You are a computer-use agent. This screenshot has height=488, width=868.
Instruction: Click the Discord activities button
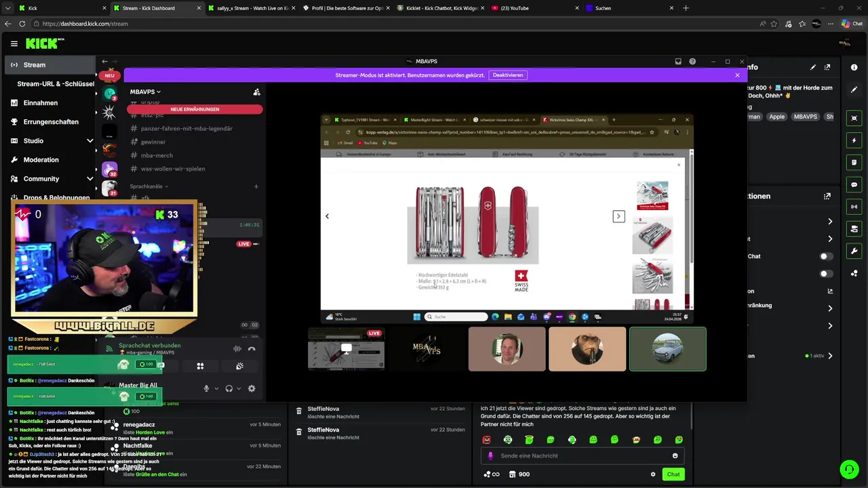point(200,366)
